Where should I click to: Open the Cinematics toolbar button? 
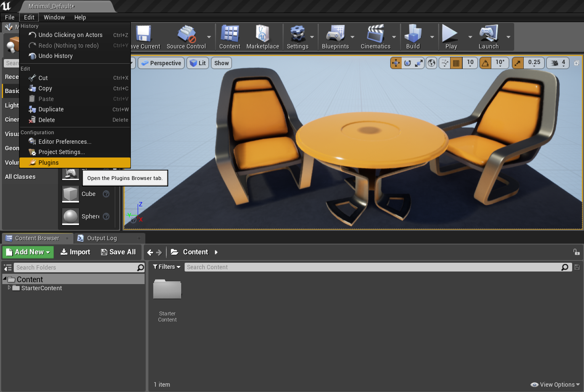click(x=375, y=37)
